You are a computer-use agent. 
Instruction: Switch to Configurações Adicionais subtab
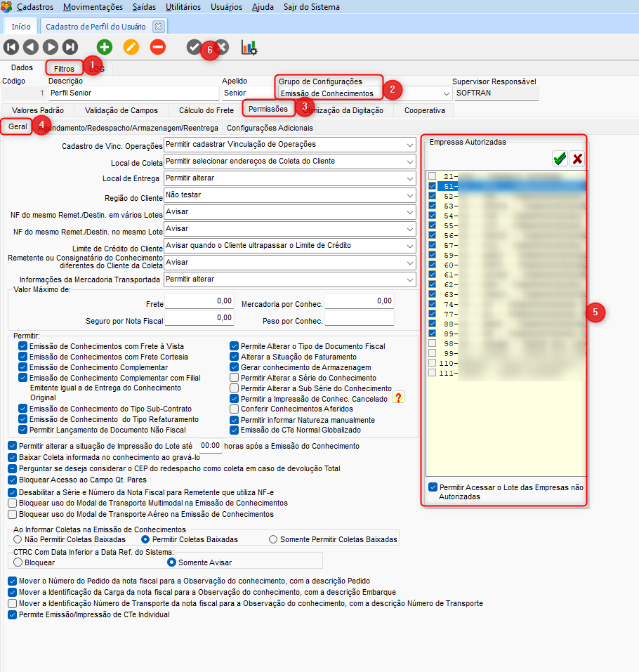[x=270, y=128]
